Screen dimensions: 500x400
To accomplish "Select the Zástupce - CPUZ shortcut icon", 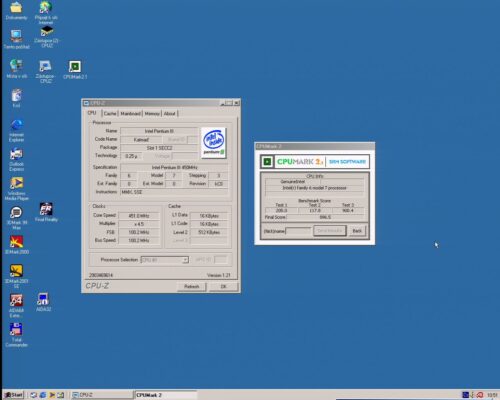I will (x=45, y=71).
